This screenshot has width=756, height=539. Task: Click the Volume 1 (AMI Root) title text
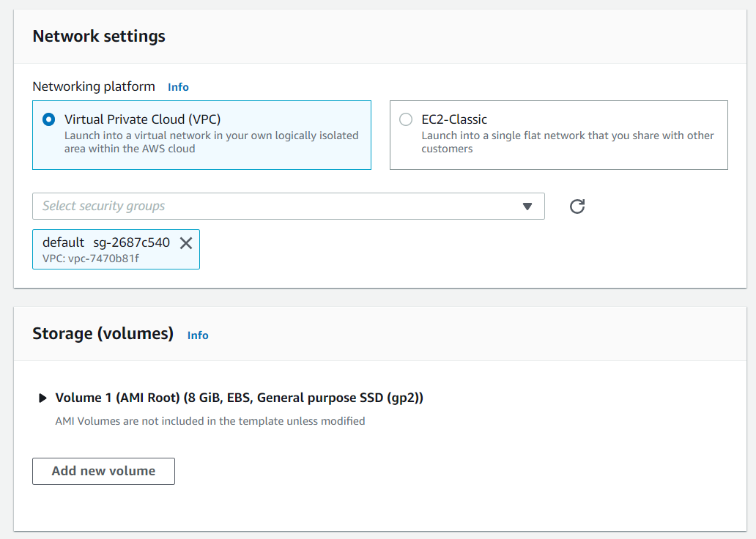[239, 398]
